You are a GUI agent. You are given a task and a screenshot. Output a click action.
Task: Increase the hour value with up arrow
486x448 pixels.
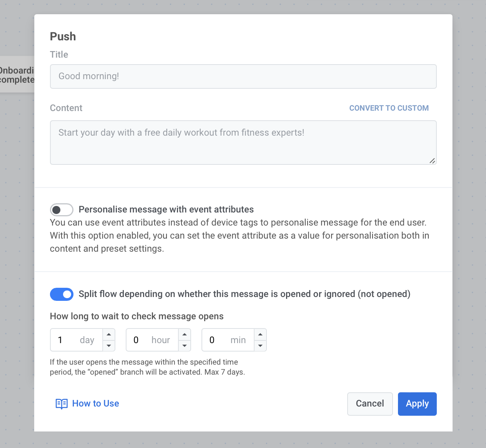tap(185, 334)
